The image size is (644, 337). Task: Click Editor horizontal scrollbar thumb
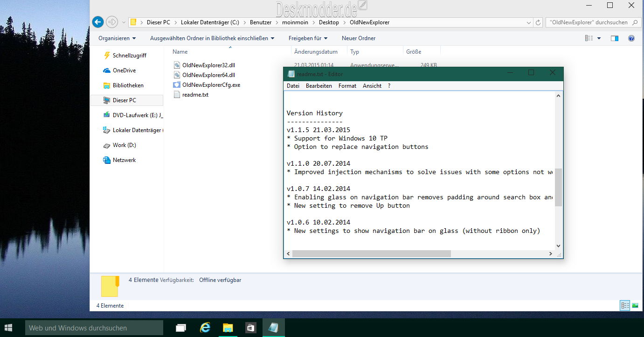coord(372,254)
